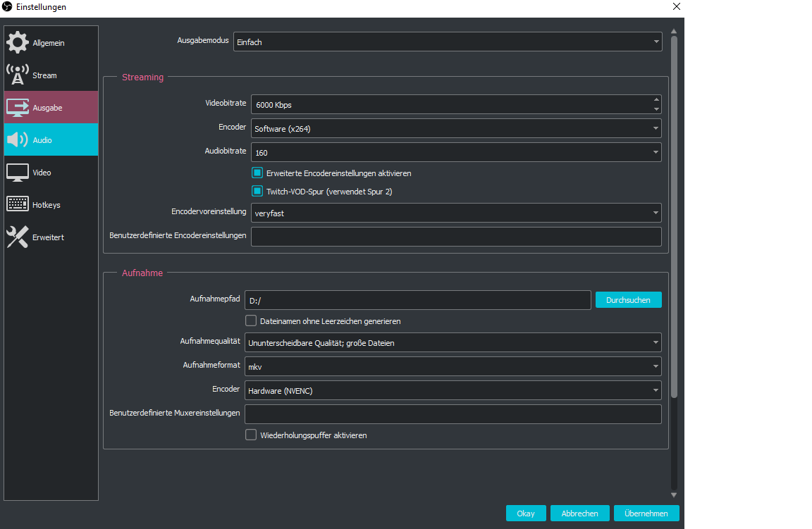Open Erweitert wrench and screwdriver icon

pyautogui.click(x=18, y=237)
